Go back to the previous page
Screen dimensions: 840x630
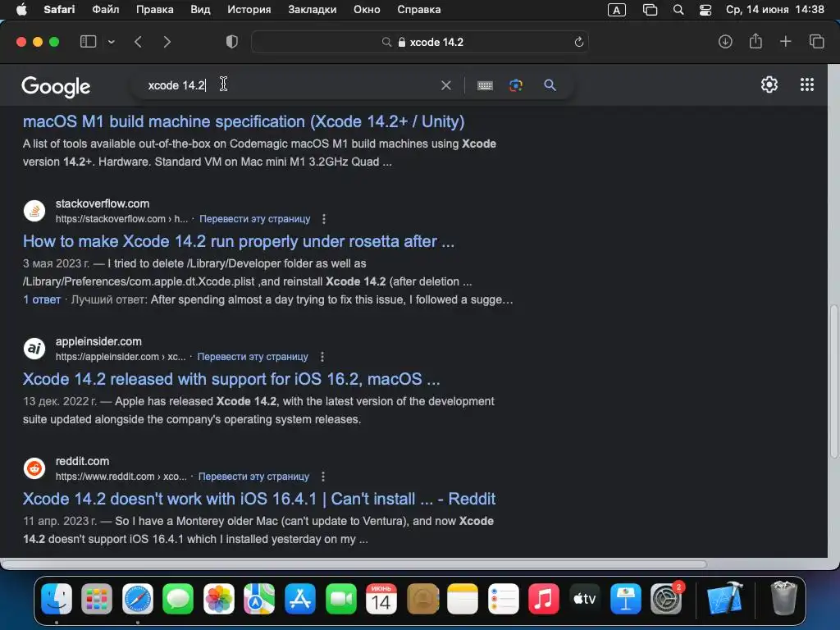[x=138, y=42]
